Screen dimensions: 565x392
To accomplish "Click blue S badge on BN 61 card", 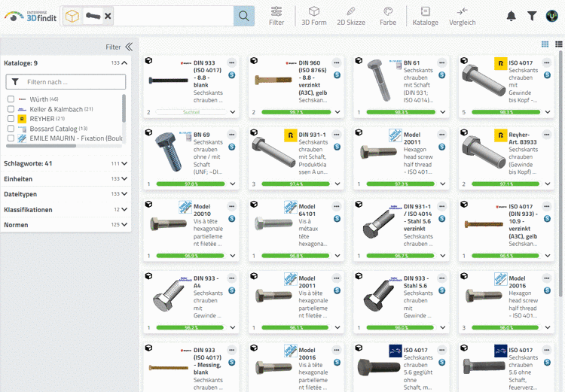I will [441, 75].
